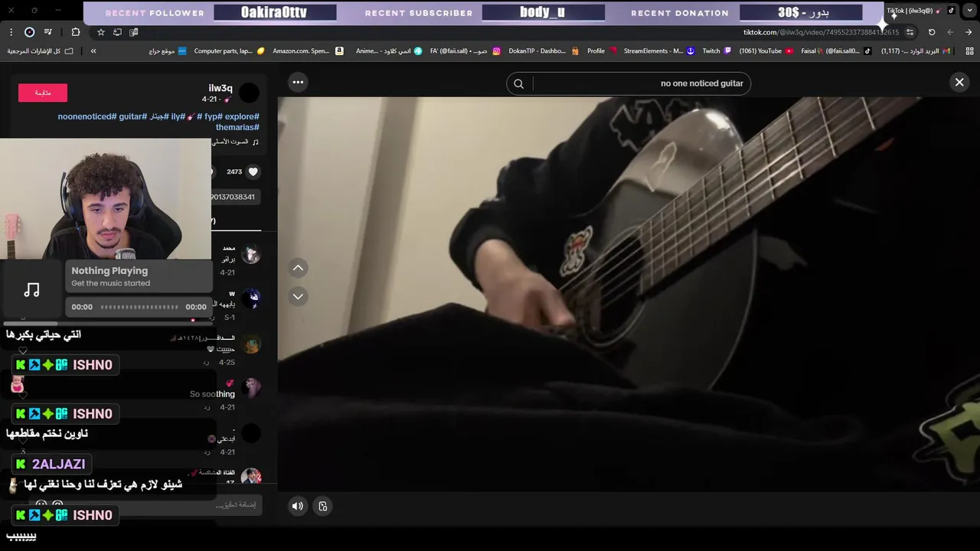Viewport: 980px width, 551px height.
Task: Open site settings tune icon in address bar
Action: [910, 32]
